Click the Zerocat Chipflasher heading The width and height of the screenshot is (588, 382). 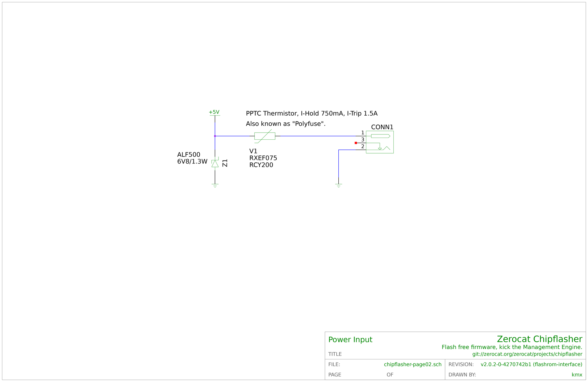tap(539, 339)
